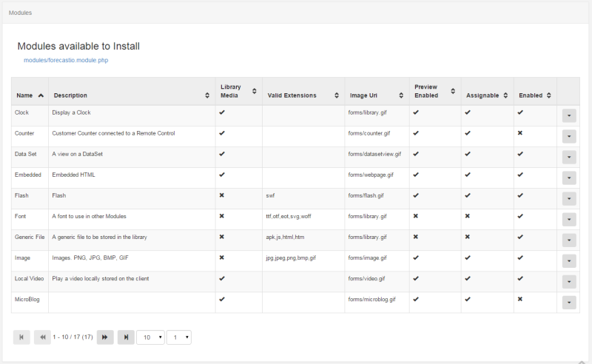The image size is (592, 364).
Task: Jump to the last page of results
Action: coord(126,337)
